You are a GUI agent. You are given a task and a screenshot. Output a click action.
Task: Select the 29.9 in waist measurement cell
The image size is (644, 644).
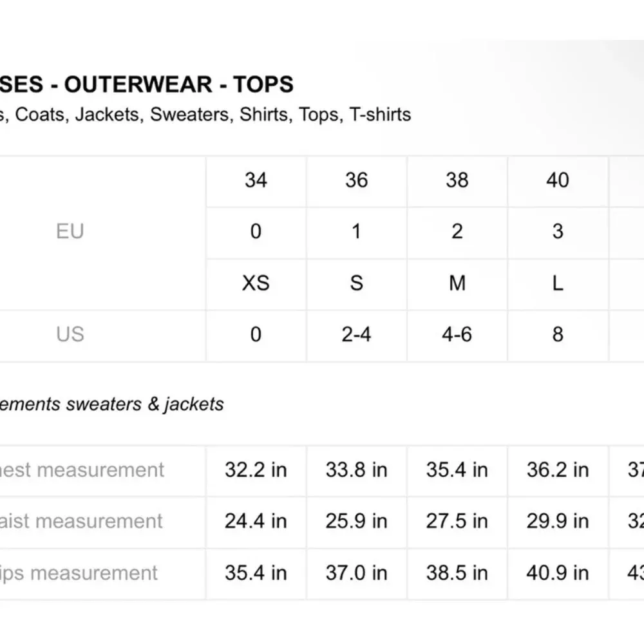[557, 521]
